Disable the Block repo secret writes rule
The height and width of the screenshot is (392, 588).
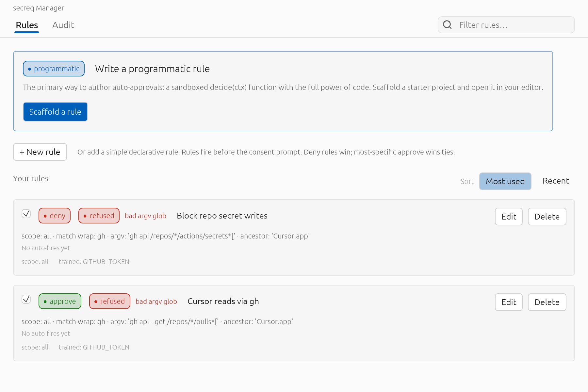26,214
